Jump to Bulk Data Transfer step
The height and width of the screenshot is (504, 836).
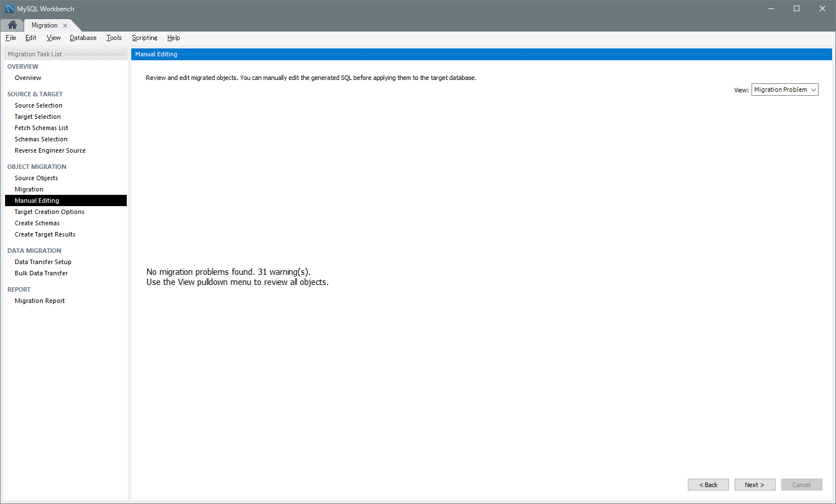41,273
